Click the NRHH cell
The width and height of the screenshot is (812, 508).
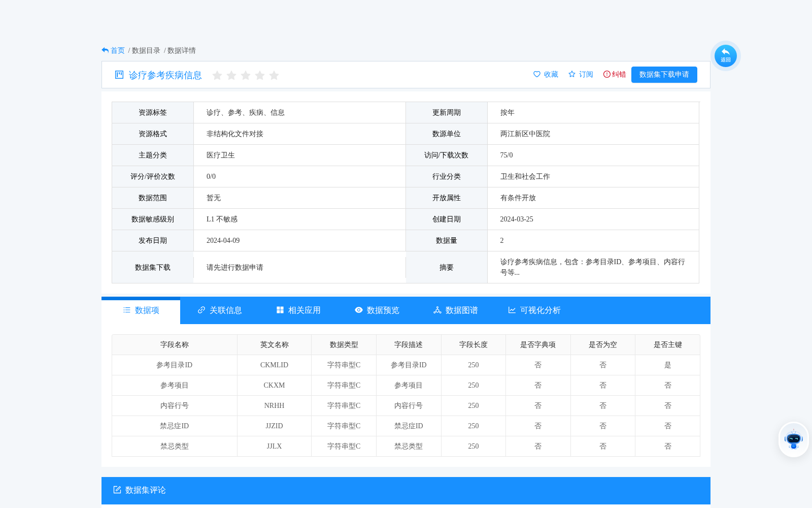point(274,406)
